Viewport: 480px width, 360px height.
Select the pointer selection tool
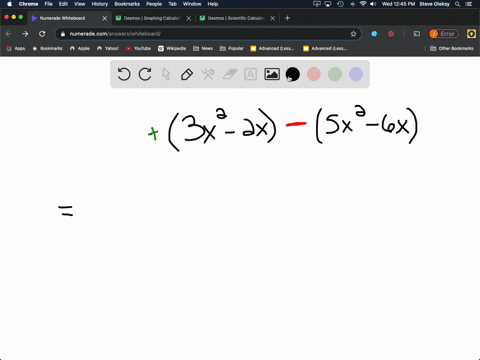pyautogui.click(x=166, y=74)
